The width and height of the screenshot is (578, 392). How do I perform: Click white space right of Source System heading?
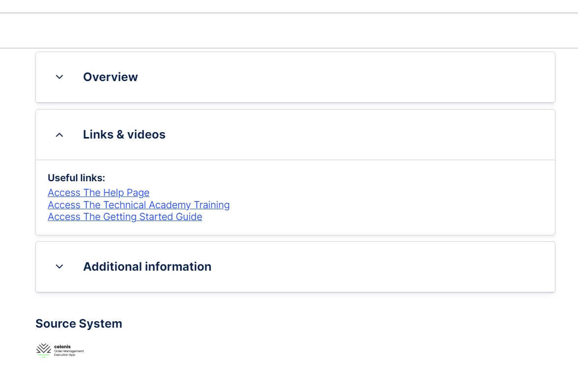tap(319, 324)
